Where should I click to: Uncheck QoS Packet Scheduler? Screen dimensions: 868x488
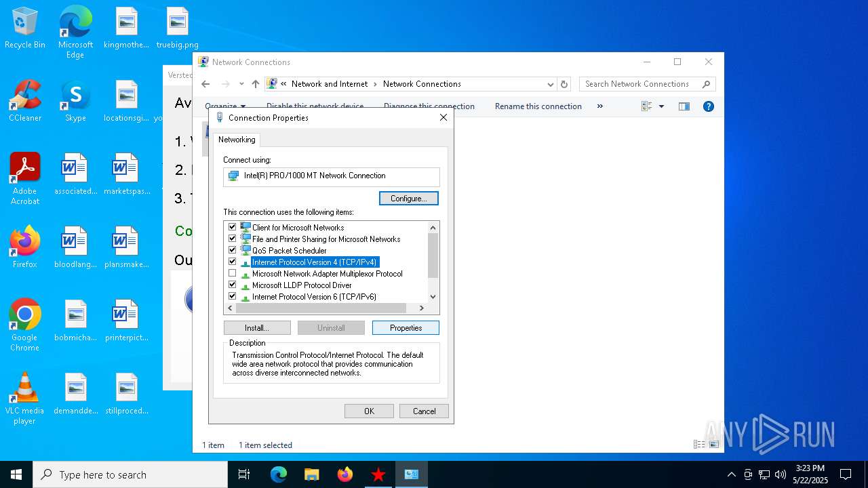click(233, 250)
